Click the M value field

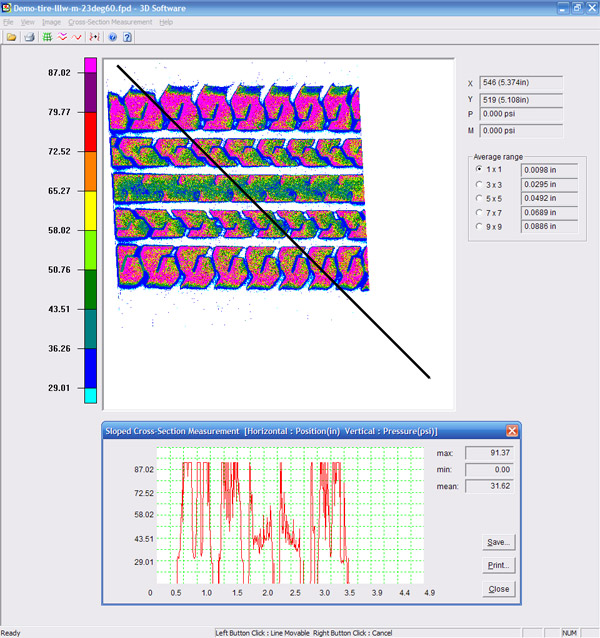pos(521,131)
